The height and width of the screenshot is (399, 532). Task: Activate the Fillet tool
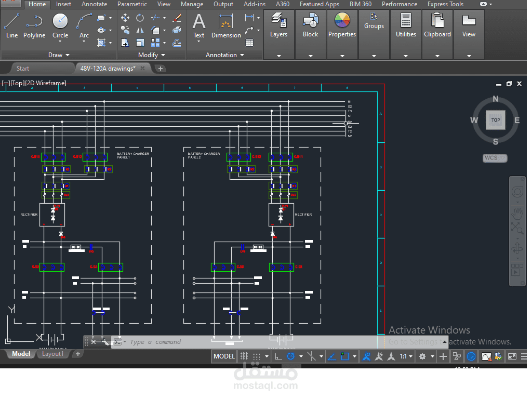point(155,30)
